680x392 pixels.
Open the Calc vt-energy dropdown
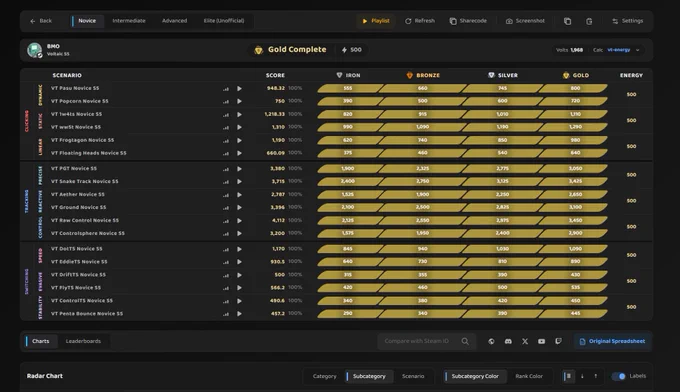click(623, 50)
